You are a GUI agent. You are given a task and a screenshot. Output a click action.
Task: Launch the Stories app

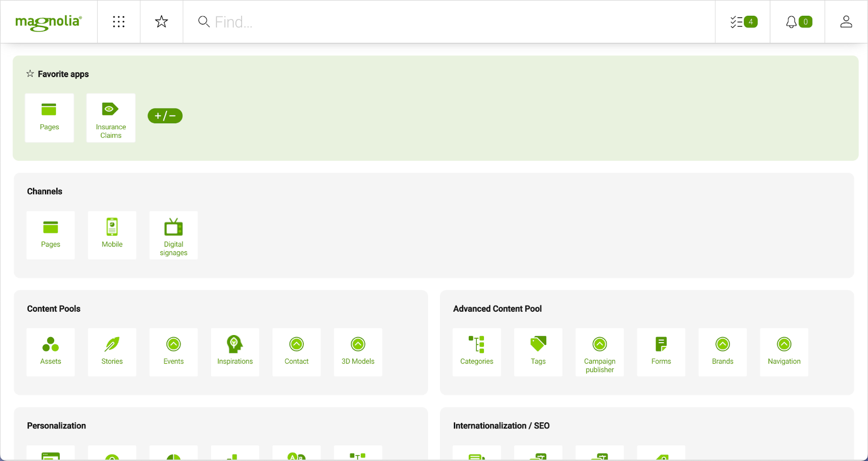tap(112, 352)
